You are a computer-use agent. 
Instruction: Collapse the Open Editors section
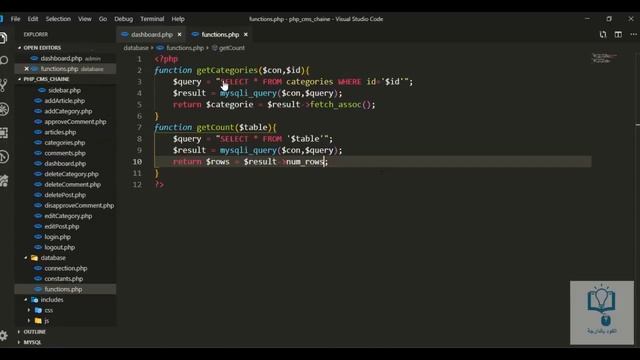42,48
